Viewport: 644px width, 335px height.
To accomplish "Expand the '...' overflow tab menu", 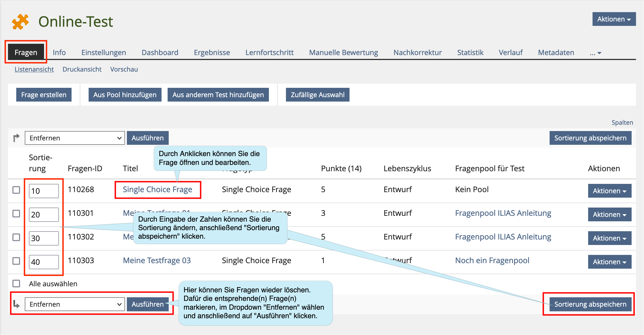I will click(596, 53).
